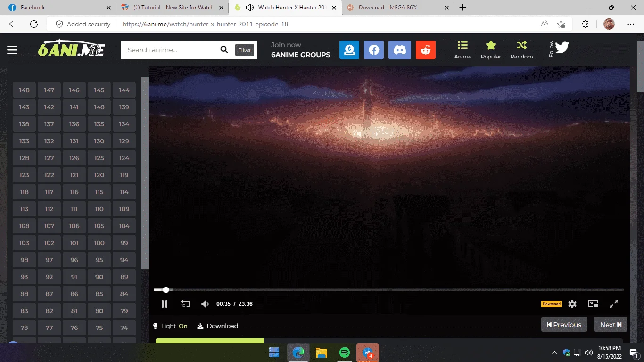This screenshot has height=362, width=644.
Task: Select episode 100
Action: click(99, 243)
